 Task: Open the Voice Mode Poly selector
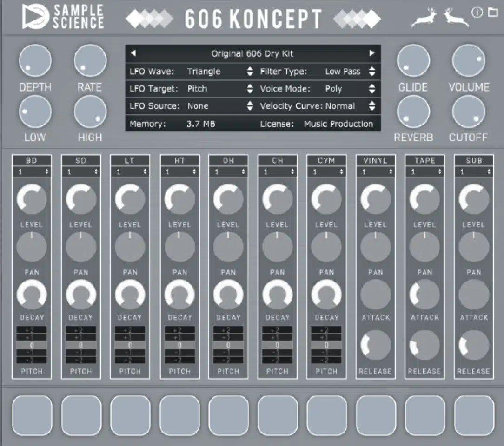coord(350,89)
